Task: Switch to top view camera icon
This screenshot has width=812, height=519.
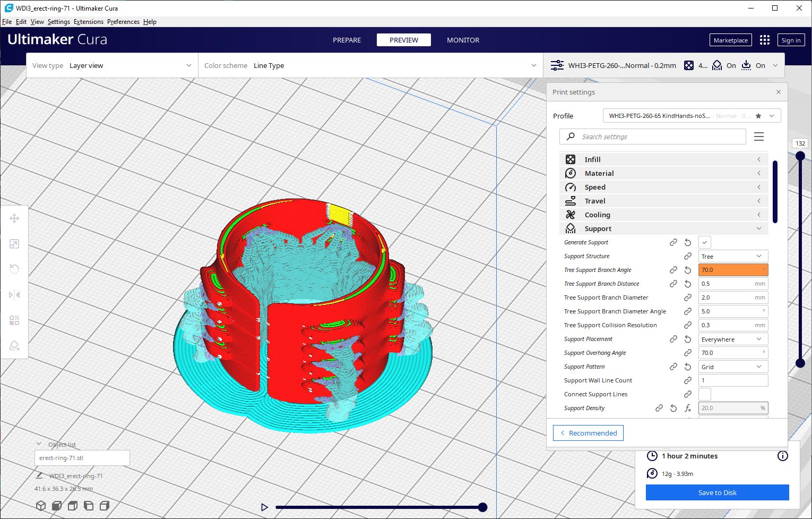Action: [73, 506]
